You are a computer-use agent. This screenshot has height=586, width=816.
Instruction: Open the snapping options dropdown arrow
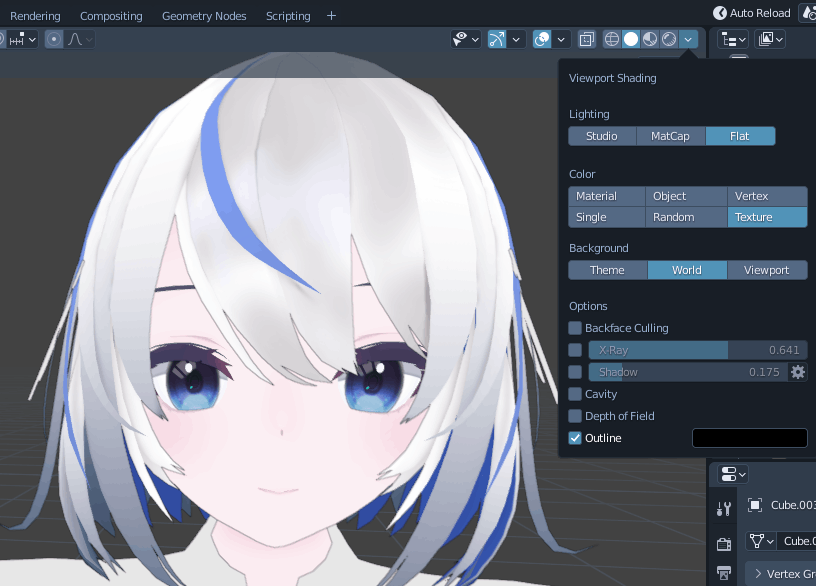(x=32, y=39)
